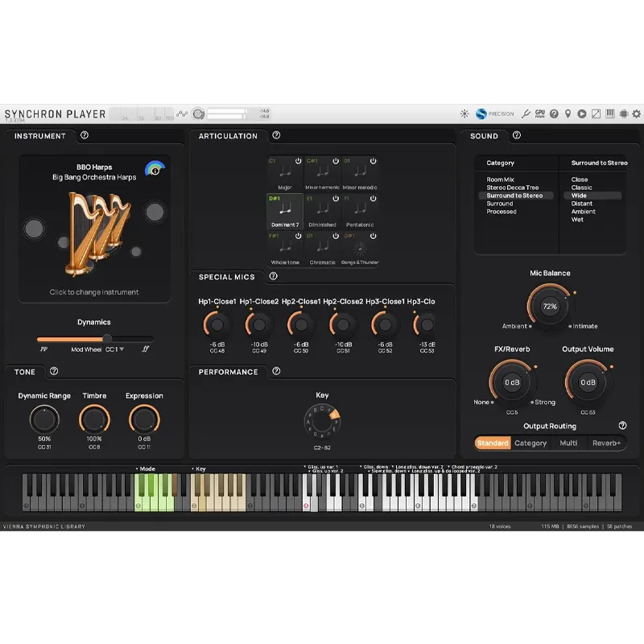The image size is (644, 644).
Task: Click the brightness sun icon in top toolbar
Action: click(x=464, y=114)
